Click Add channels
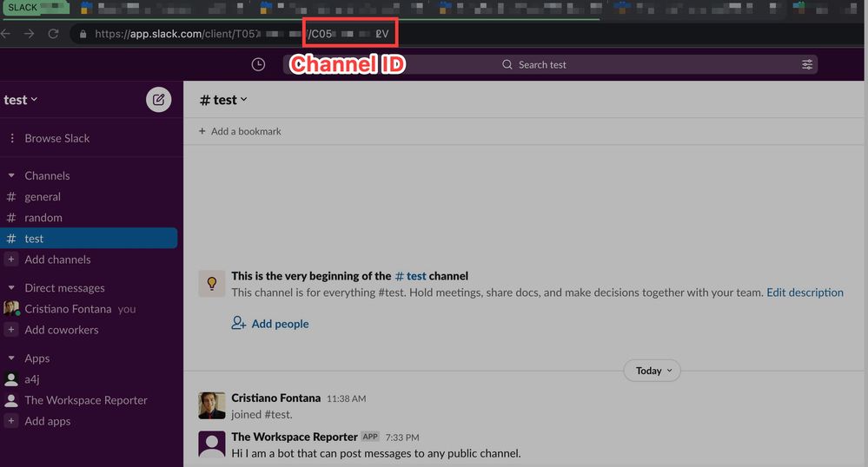This screenshot has width=868, height=467. point(57,259)
